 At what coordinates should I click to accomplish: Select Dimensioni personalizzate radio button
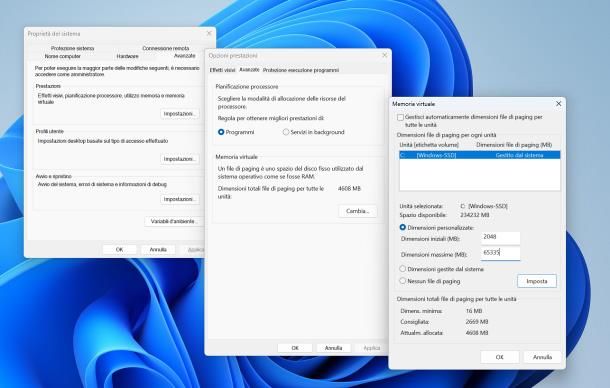coord(403,227)
